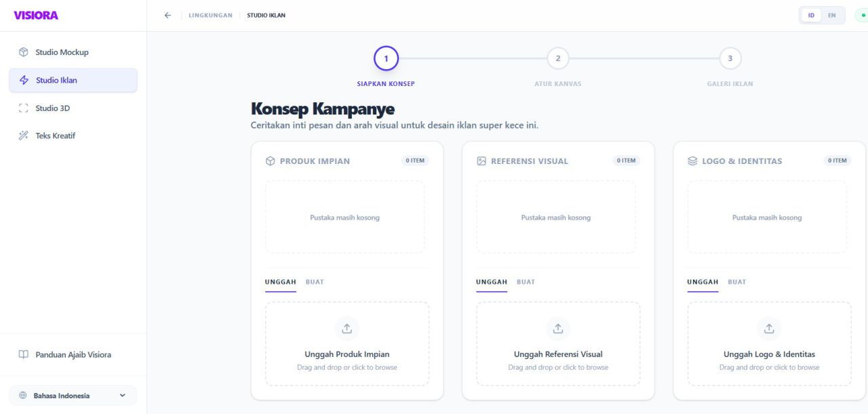Expand language chevron in sidebar footer
The image size is (868, 414).
[x=123, y=395]
